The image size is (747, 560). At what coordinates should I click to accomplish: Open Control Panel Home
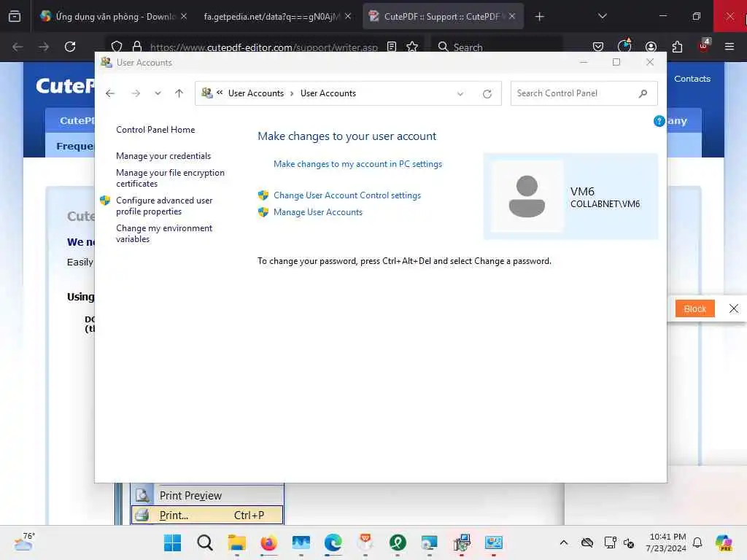pyautogui.click(x=155, y=130)
